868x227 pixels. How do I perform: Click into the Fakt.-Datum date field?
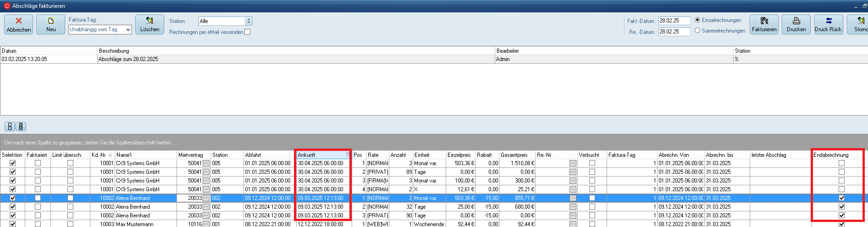tap(674, 21)
